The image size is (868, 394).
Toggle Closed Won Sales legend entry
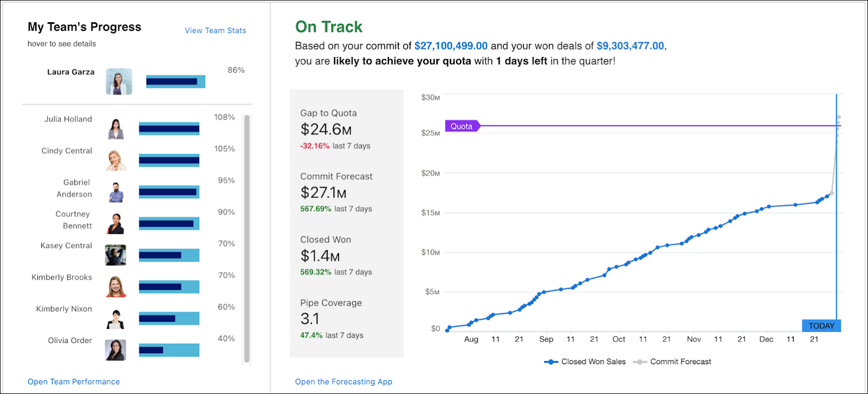click(x=585, y=361)
